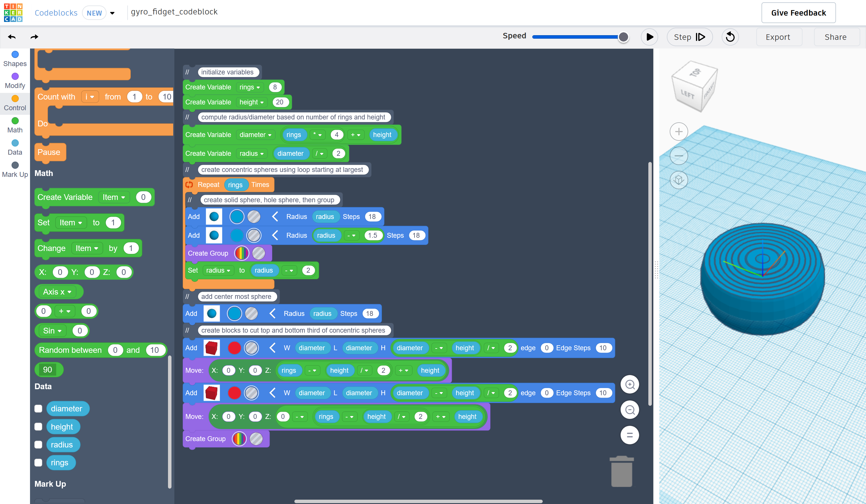Click the zoom out icon on canvas
Viewport: 866px width, 504px height.
click(x=630, y=410)
